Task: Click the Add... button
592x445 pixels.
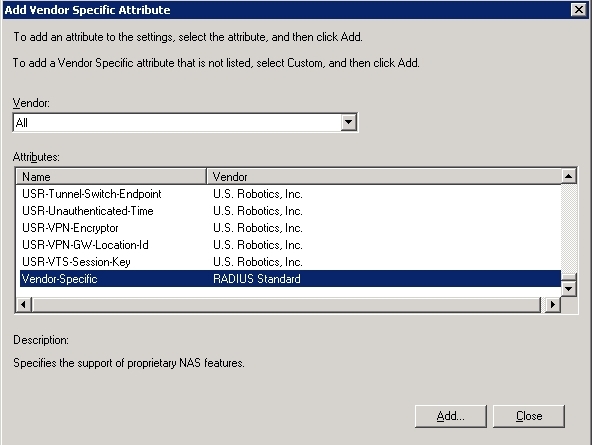Action: 450,416
